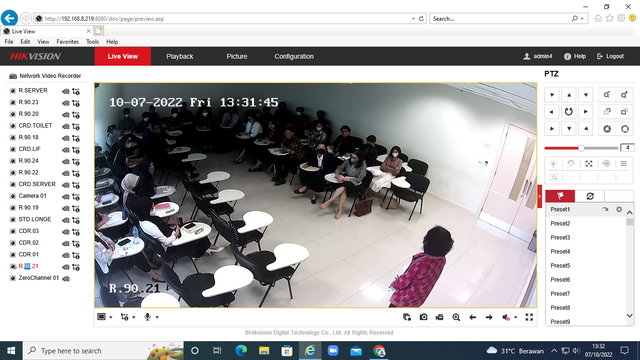Click Windows taskbar search box

coord(103,351)
